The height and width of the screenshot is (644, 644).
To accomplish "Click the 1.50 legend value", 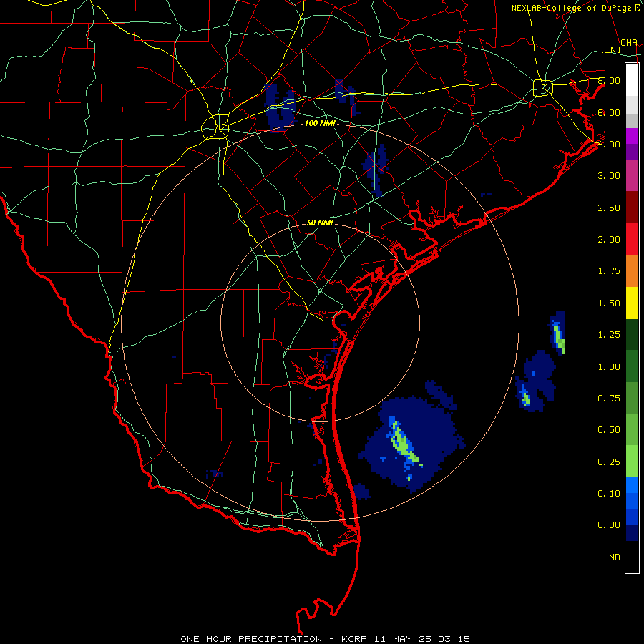I will click(609, 303).
